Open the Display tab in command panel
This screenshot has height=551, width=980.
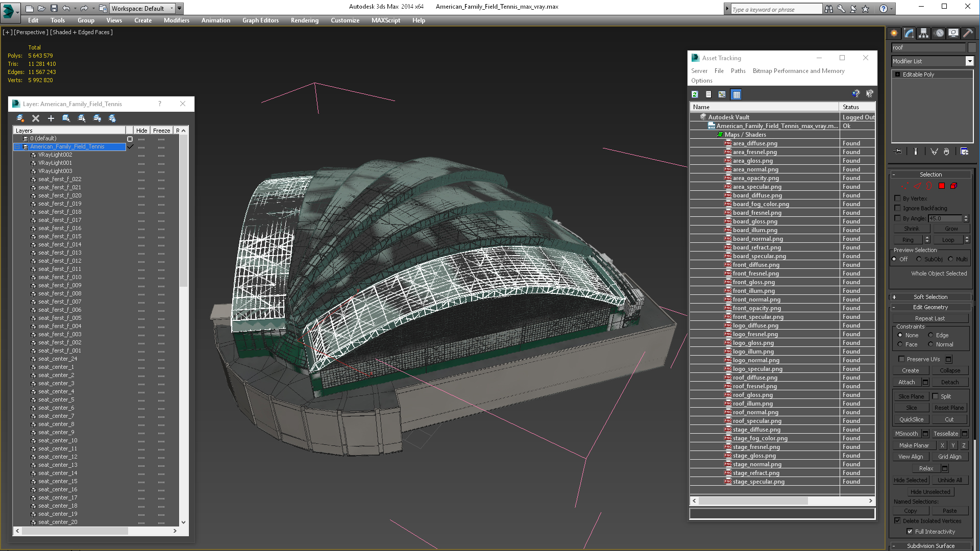tap(953, 33)
